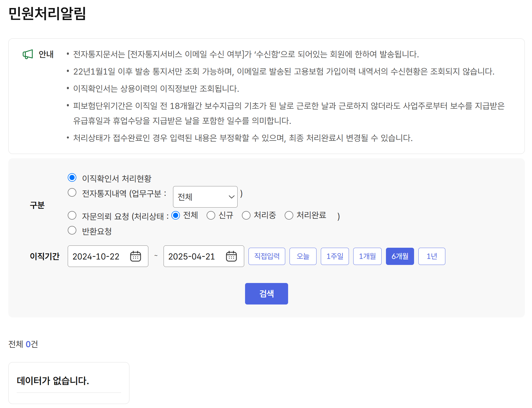Click the 22년1월1일 이후 발송 notice line

284,71
